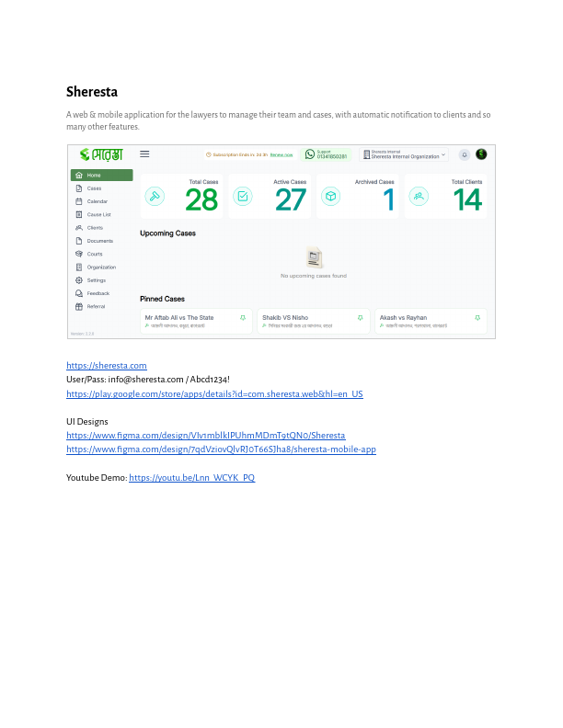Select Documents in the dashboard sidebar

click(102, 241)
